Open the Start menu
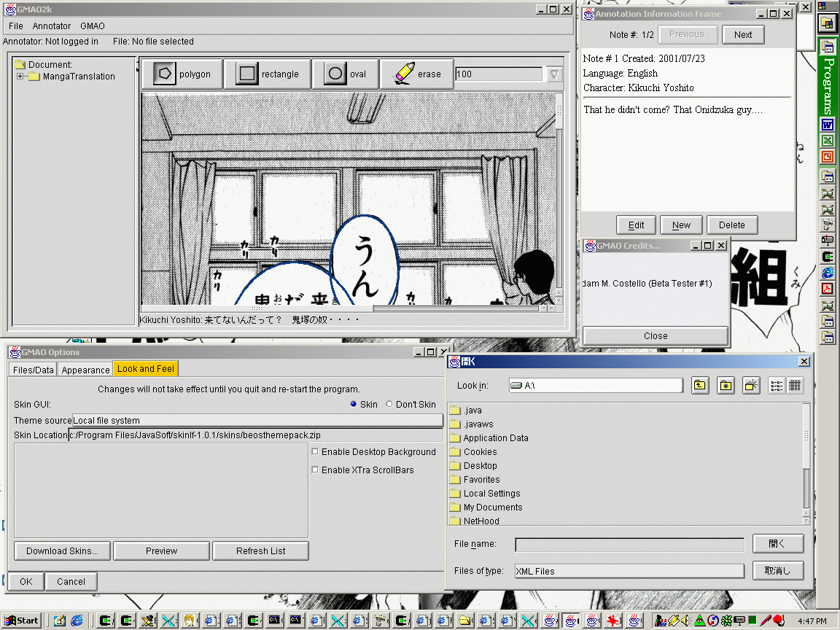The width and height of the screenshot is (840, 630). coord(22,621)
